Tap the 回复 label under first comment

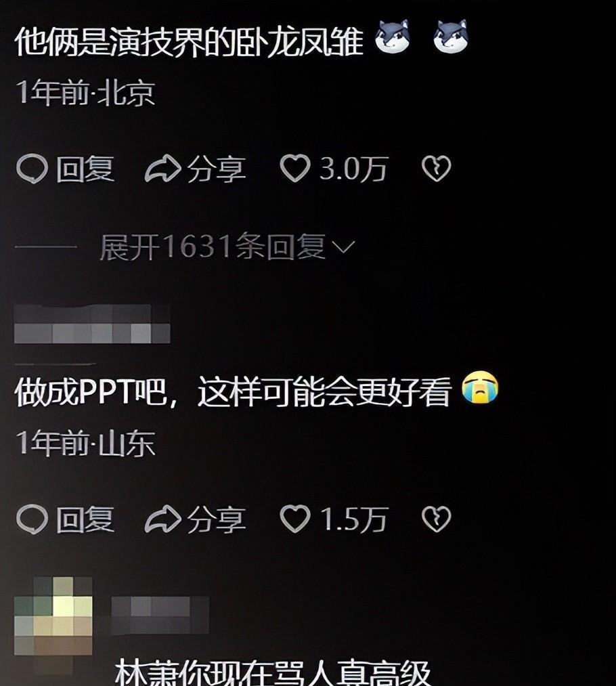click(x=85, y=169)
